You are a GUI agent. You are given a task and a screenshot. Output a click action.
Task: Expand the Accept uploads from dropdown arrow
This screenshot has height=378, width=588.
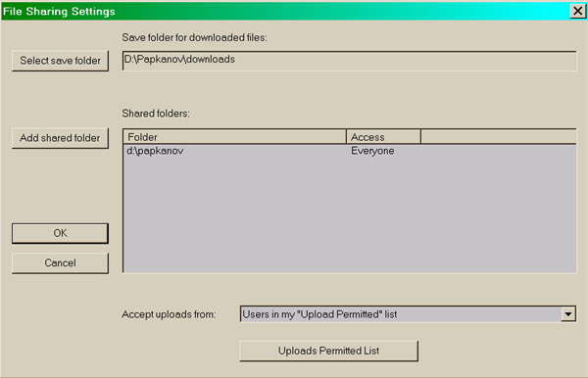[568, 314]
